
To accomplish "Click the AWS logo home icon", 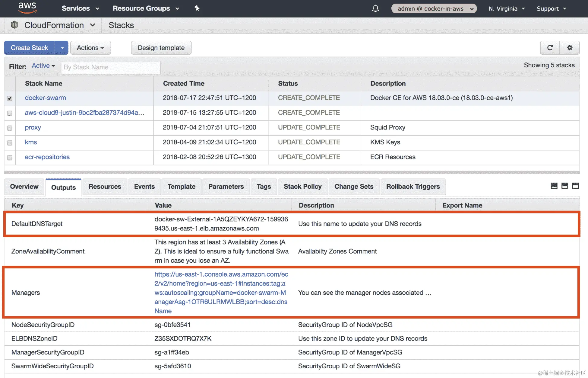I will 27,8.
